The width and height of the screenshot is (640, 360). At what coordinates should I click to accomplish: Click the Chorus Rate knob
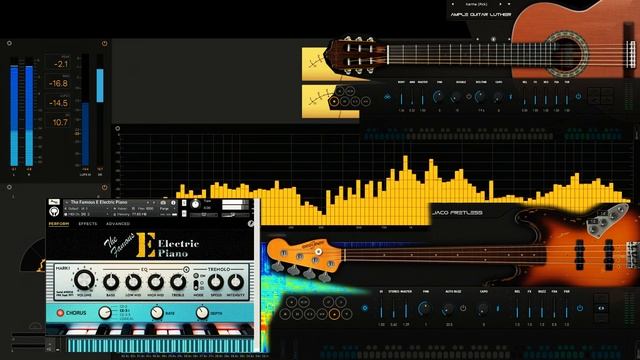157,313
